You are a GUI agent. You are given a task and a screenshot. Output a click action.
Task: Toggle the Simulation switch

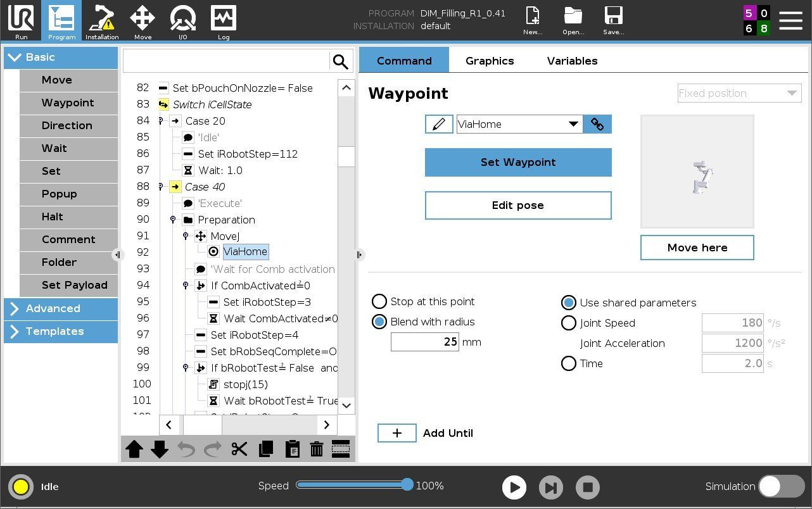coord(782,486)
